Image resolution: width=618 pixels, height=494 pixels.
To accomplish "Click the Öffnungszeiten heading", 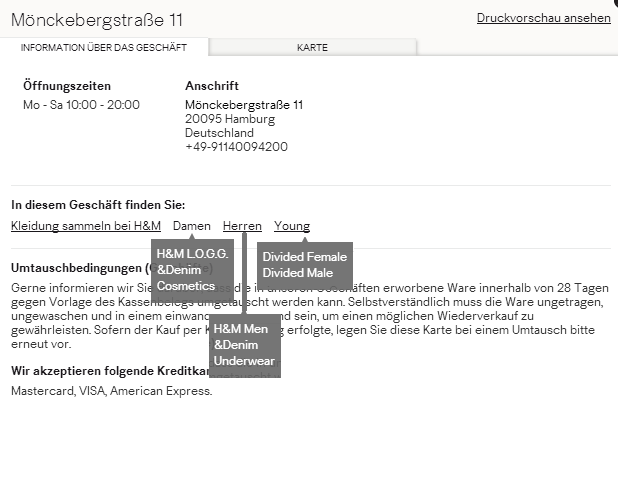I will 67,86.
